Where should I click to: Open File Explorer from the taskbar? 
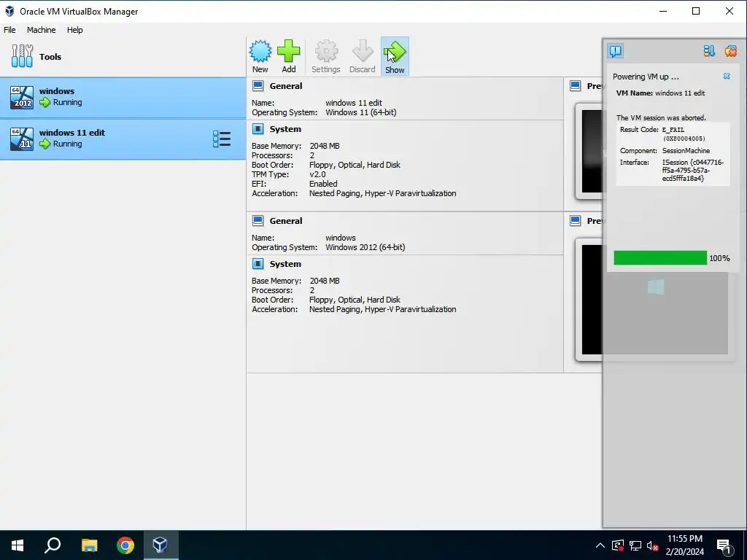tap(89, 545)
